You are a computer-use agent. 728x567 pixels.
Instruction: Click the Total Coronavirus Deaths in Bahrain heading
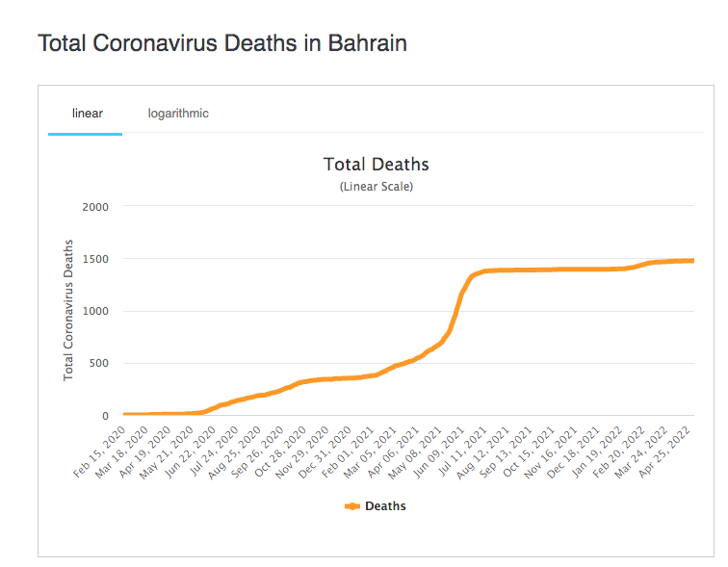[x=221, y=43]
